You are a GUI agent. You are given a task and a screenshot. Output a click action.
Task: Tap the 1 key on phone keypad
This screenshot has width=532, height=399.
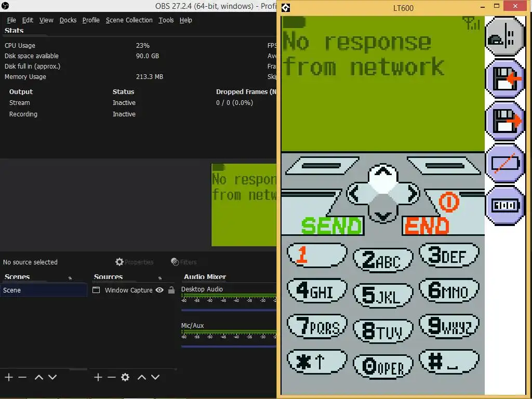(317, 255)
